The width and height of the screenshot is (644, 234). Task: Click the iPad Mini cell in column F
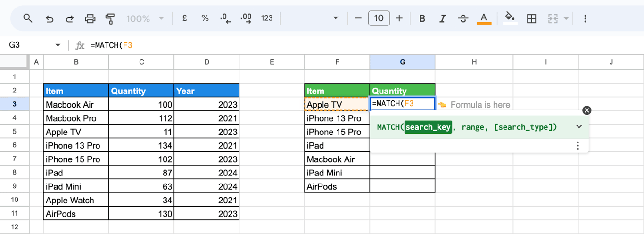pyautogui.click(x=337, y=173)
